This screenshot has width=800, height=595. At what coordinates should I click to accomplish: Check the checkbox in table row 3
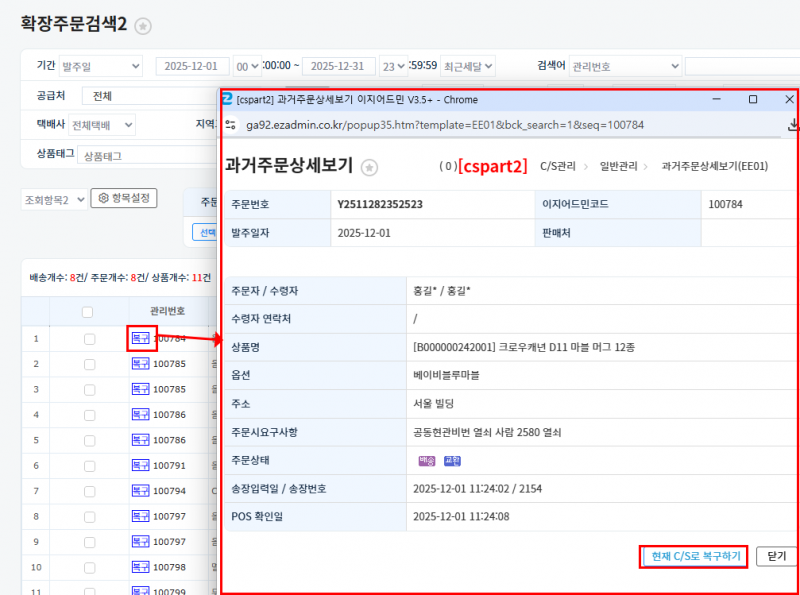tap(89, 390)
